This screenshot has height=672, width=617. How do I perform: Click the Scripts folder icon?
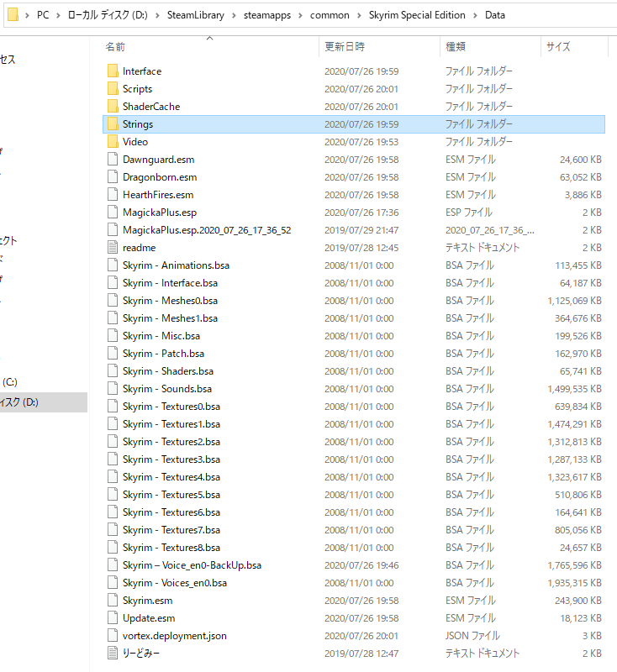[x=113, y=89]
